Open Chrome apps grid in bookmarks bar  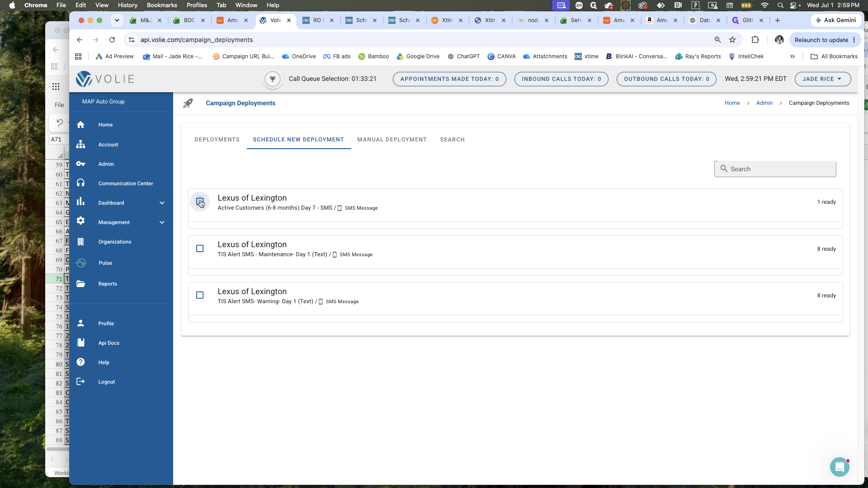(78, 56)
